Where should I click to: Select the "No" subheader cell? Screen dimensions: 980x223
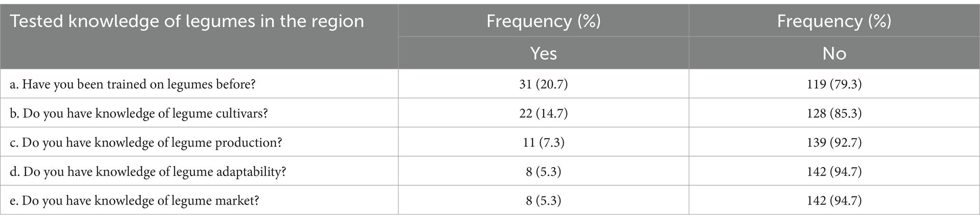pyautogui.click(x=834, y=54)
